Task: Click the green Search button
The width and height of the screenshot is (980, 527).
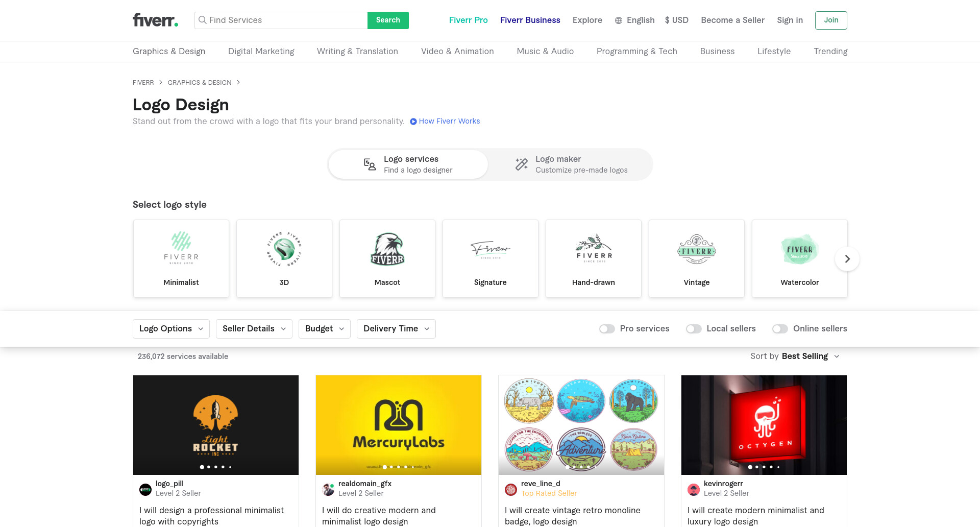Action: [388, 20]
